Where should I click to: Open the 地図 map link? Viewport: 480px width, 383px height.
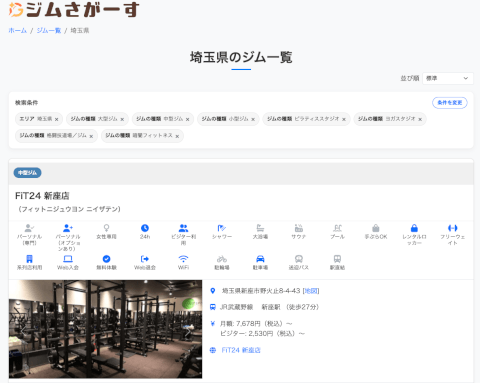(x=311, y=291)
